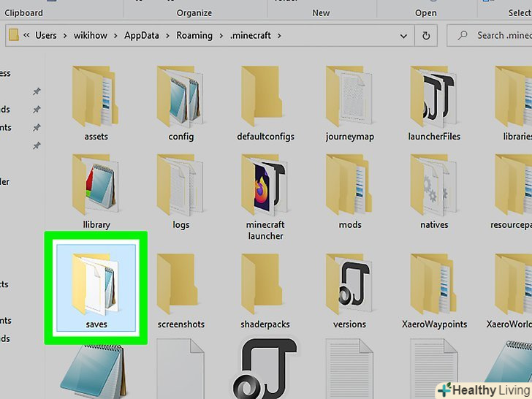
Task: Go to Users in the breadcrumb path
Action: [x=46, y=35]
